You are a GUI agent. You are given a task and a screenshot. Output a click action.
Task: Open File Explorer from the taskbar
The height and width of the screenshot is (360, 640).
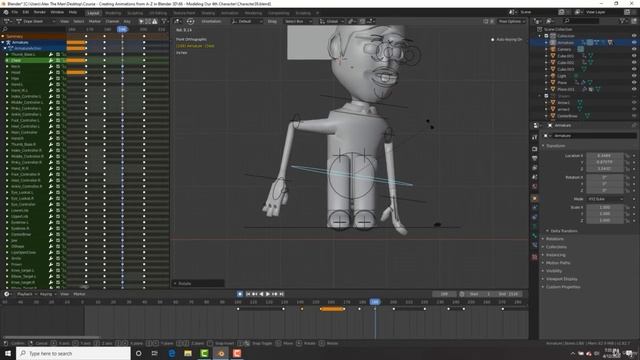188,353
